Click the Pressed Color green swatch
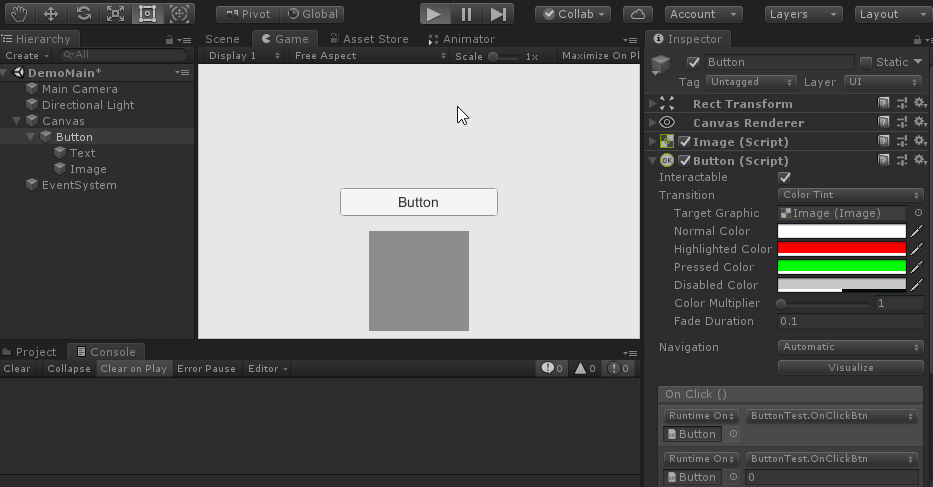Image resolution: width=933 pixels, height=487 pixels. click(842, 267)
